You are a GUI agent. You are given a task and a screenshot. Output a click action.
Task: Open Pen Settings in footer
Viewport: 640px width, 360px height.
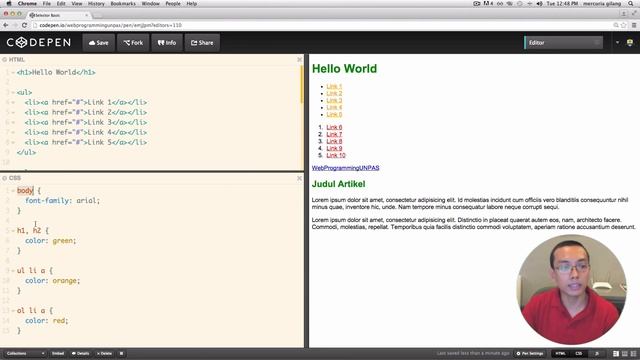point(530,353)
